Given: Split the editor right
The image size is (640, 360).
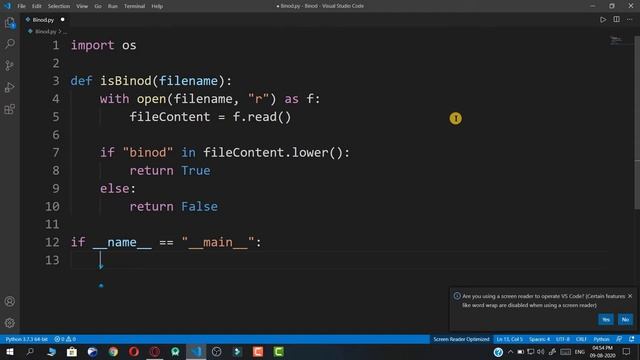Looking at the screenshot, I should (x=616, y=19).
